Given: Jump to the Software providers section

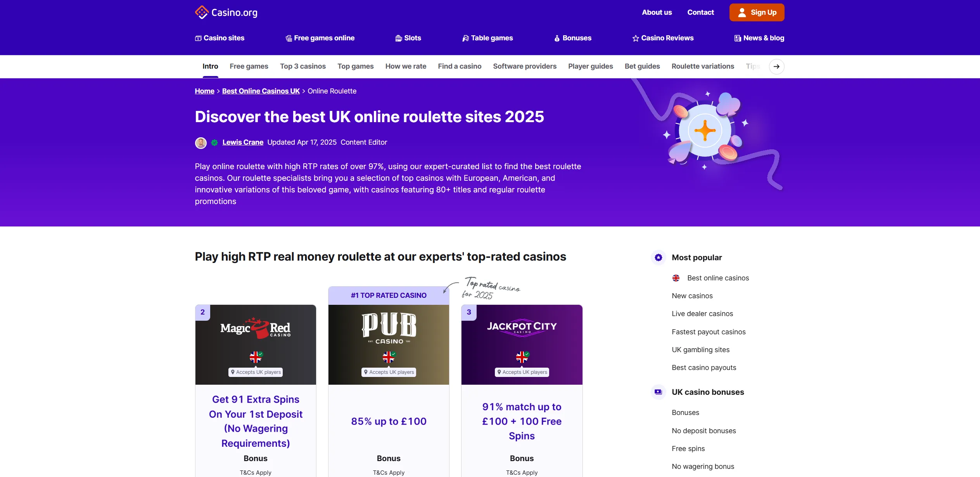Looking at the screenshot, I should 525,66.
